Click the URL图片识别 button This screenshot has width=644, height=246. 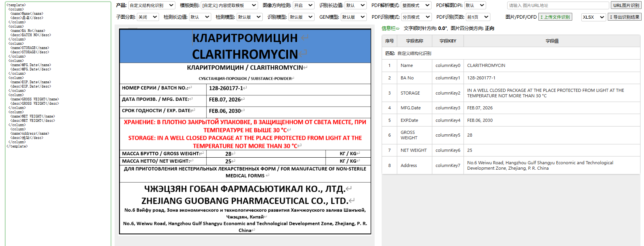coord(626,5)
